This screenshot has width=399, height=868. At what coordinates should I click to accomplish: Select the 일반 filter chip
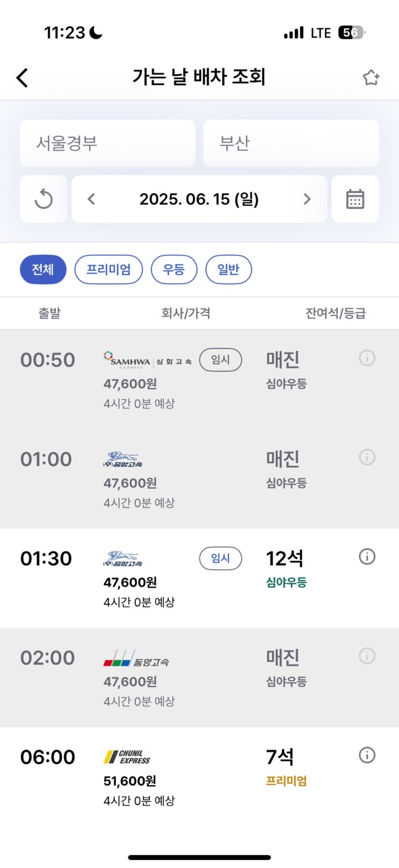point(228,269)
